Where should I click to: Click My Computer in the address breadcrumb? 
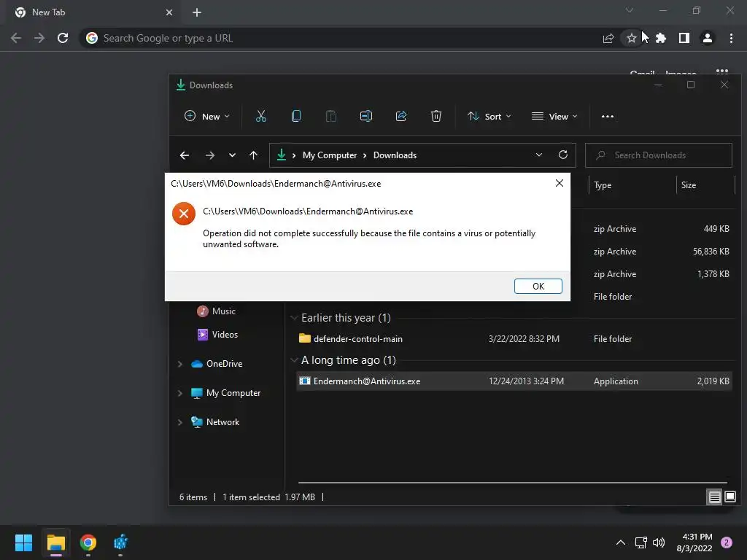click(330, 155)
